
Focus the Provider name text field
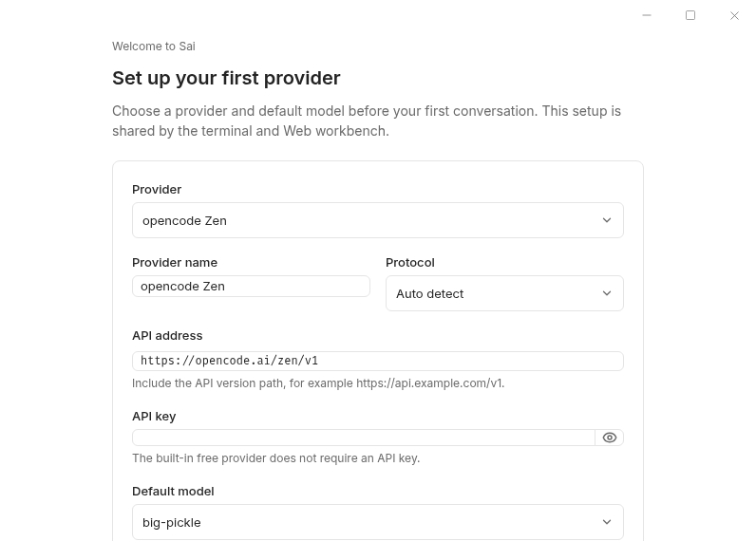[x=251, y=286]
